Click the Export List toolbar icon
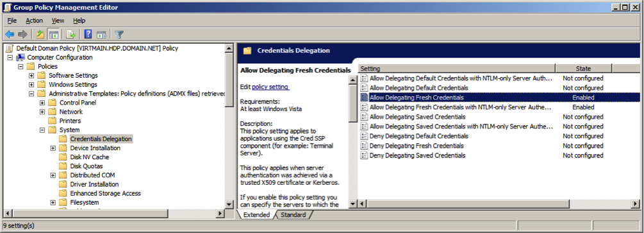This screenshot has width=644, height=233. coord(70,34)
